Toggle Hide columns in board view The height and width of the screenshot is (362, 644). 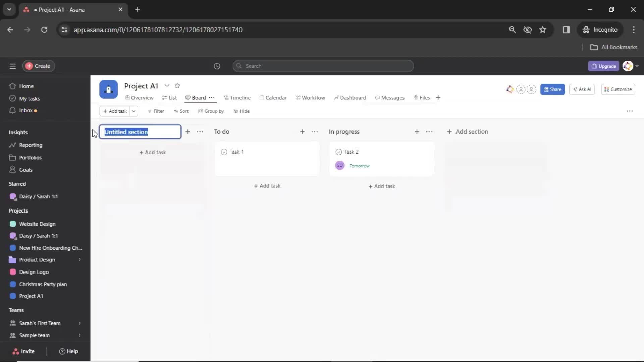pyautogui.click(x=241, y=111)
